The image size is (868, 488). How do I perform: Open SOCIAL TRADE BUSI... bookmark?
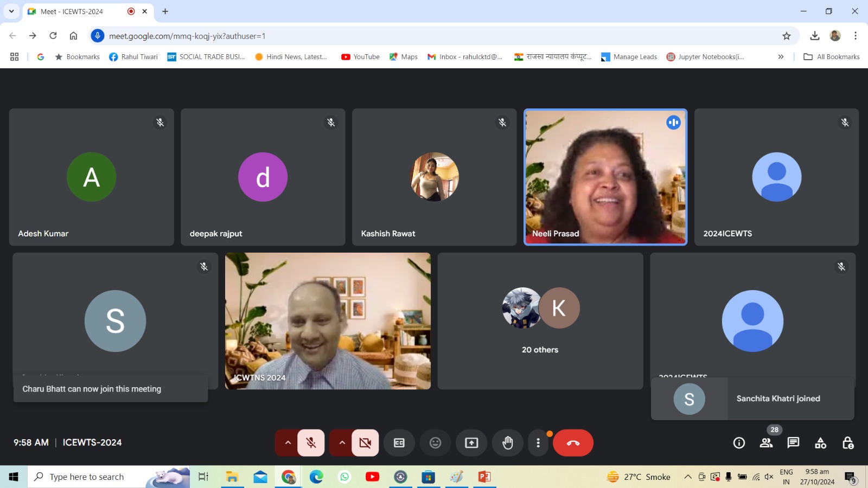coord(206,56)
